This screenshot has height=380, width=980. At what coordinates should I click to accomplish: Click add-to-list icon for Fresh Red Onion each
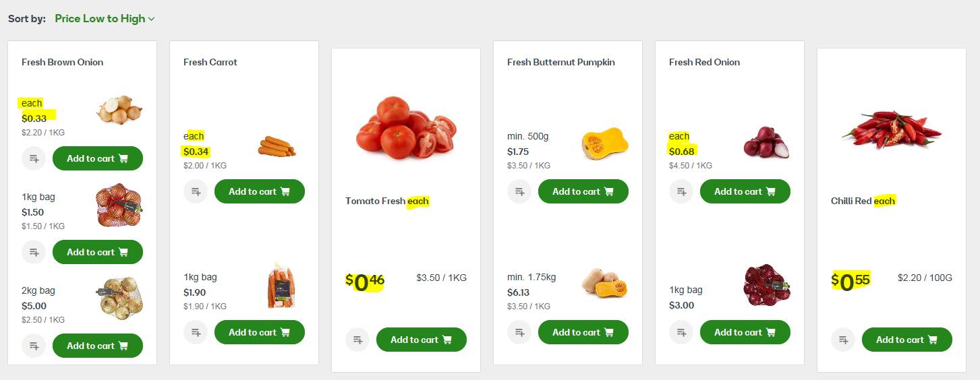point(681,191)
